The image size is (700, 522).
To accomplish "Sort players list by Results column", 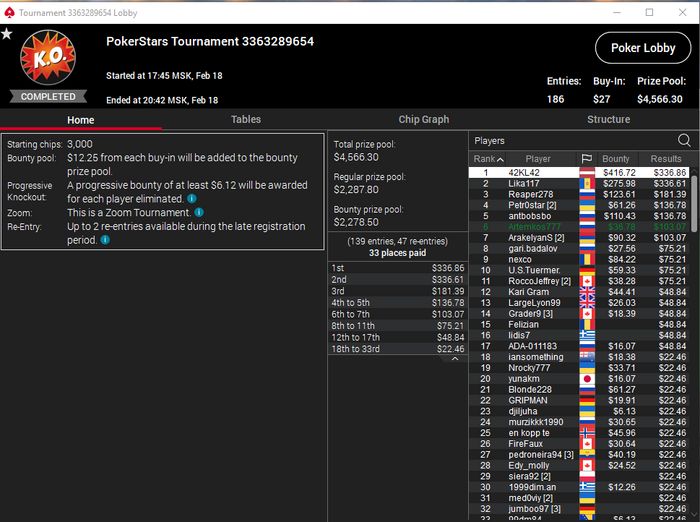I will click(666, 159).
